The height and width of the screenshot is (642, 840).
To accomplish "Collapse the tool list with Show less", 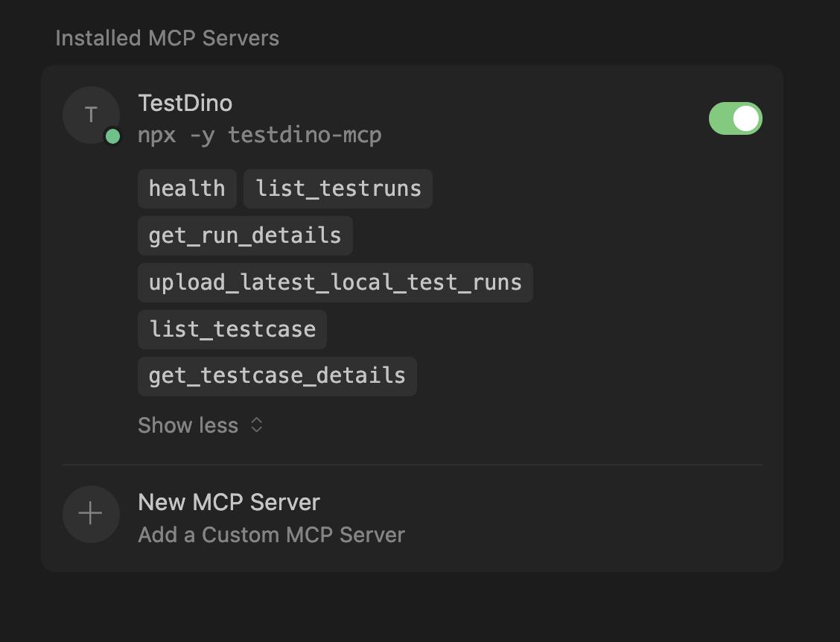I will coord(188,425).
